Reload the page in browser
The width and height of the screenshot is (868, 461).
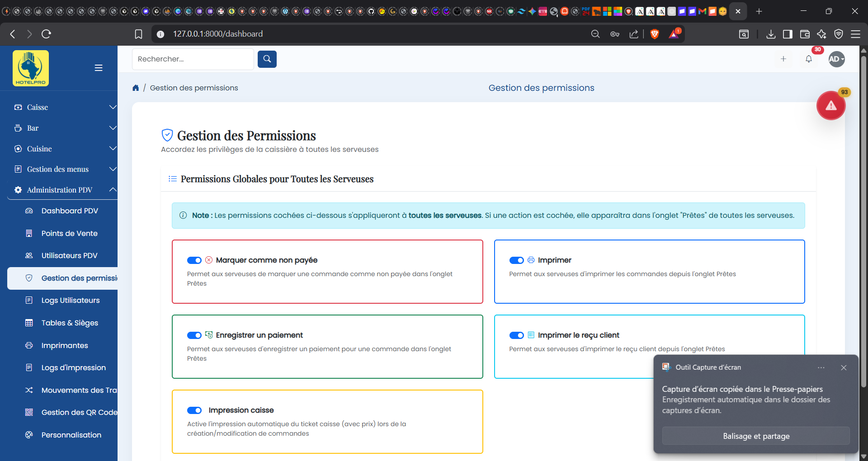pyautogui.click(x=46, y=34)
